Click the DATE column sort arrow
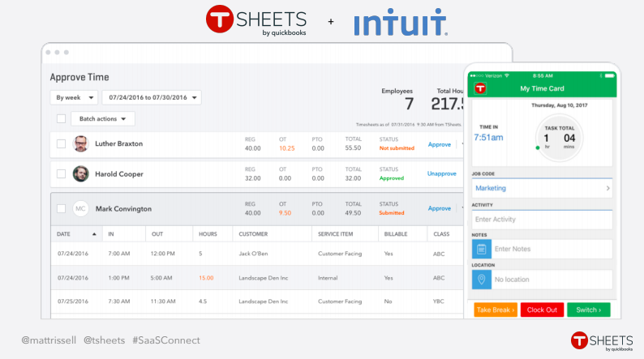Screen dimensions: 644x359 [94, 234]
